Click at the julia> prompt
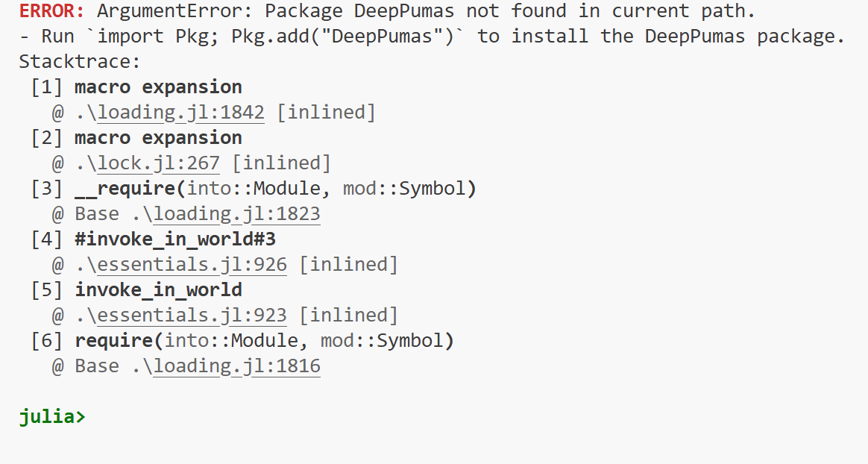This screenshot has height=464, width=868. [x=53, y=416]
